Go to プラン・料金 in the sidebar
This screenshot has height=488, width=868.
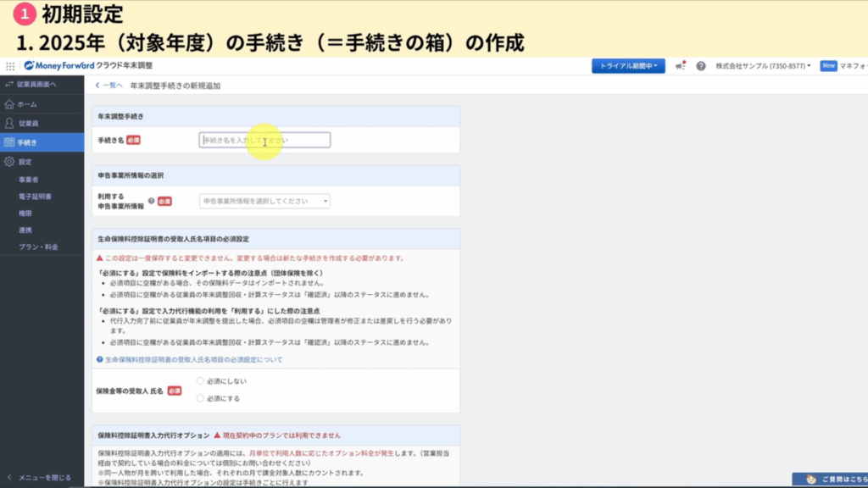39,247
